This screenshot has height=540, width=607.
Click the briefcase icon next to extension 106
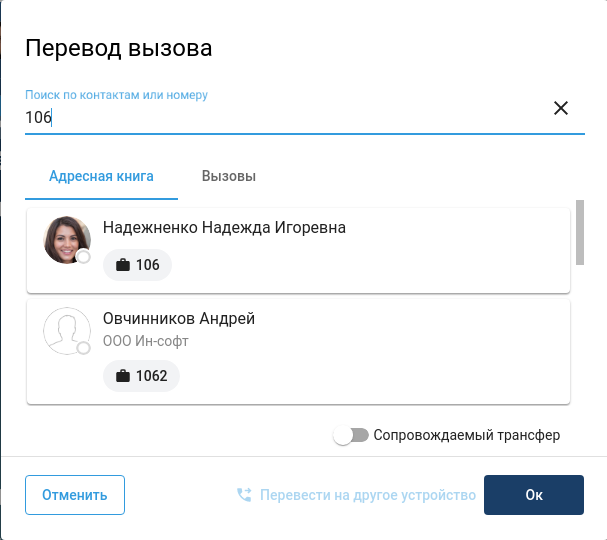(123, 265)
